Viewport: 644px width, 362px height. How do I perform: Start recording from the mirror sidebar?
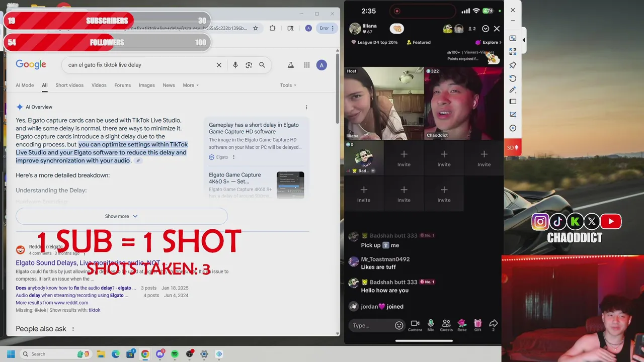[x=513, y=128]
